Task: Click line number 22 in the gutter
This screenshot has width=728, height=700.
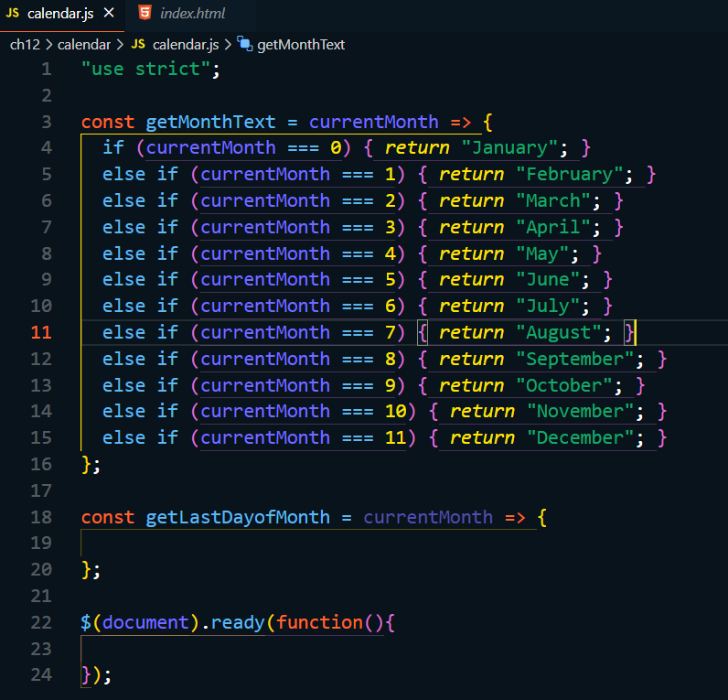Action: 41,622
